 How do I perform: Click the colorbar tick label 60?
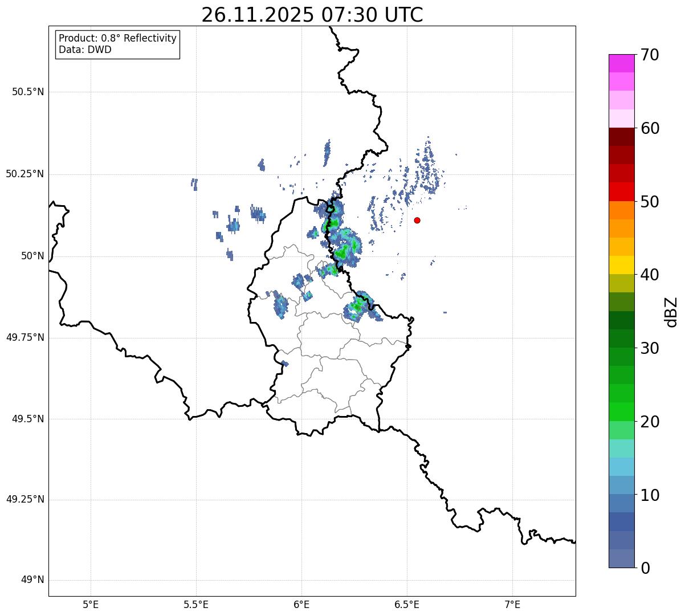pos(650,129)
